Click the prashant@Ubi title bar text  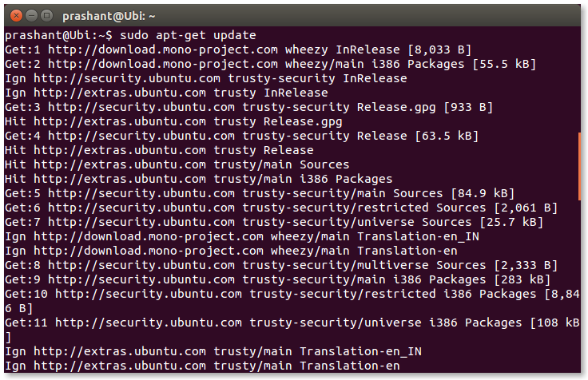pos(109,16)
